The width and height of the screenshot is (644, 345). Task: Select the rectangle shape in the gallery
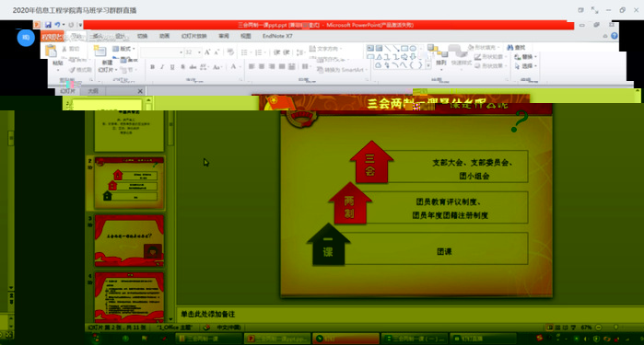[x=404, y=49]
